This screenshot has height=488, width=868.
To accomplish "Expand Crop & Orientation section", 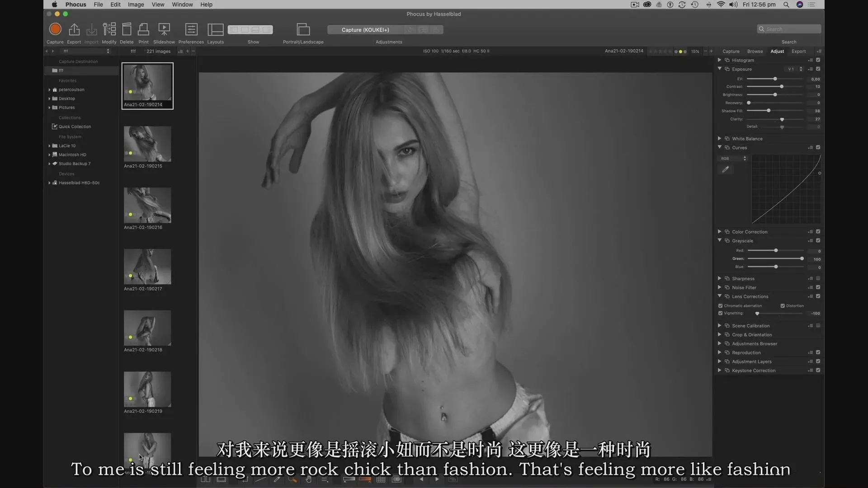I will pyautogui.click(x=719, y=335).
